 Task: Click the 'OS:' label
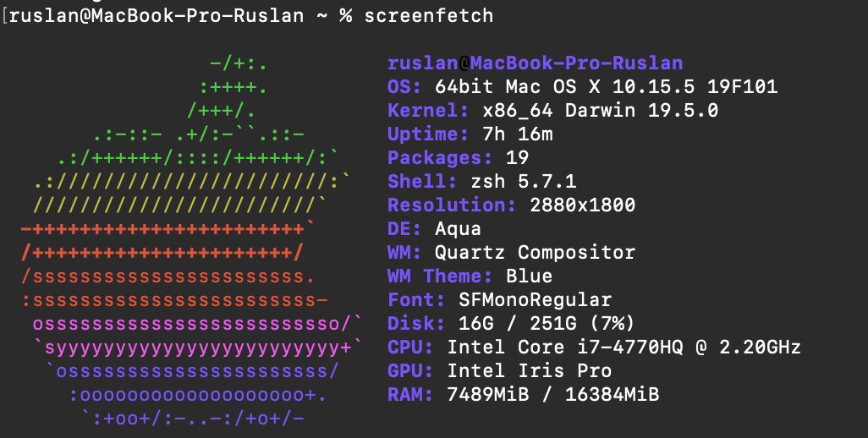[x=404, y=87]
